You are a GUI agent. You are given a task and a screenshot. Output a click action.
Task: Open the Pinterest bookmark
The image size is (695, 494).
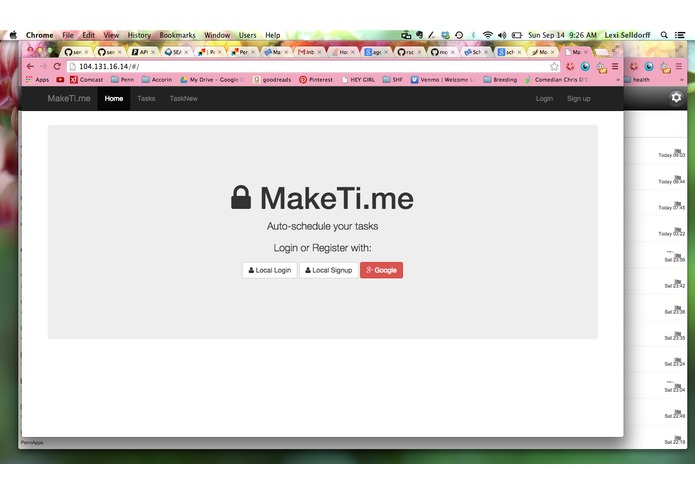pyautogui.click(x=316, y=80)
